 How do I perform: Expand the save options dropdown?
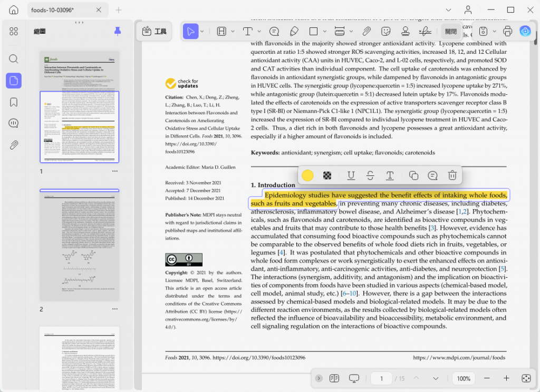(494, 31)
